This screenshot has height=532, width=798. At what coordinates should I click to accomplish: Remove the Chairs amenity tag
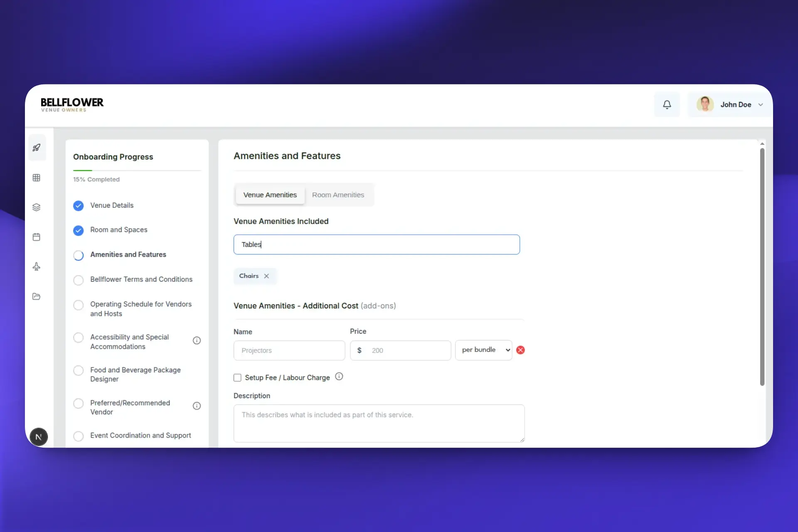point(266,276)
